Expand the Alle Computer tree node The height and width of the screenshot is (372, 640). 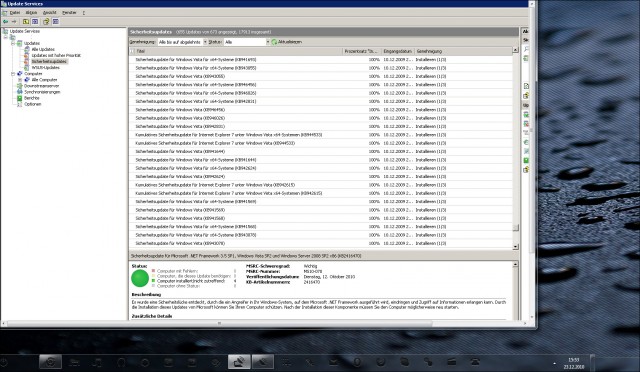[x=20, y=80]
